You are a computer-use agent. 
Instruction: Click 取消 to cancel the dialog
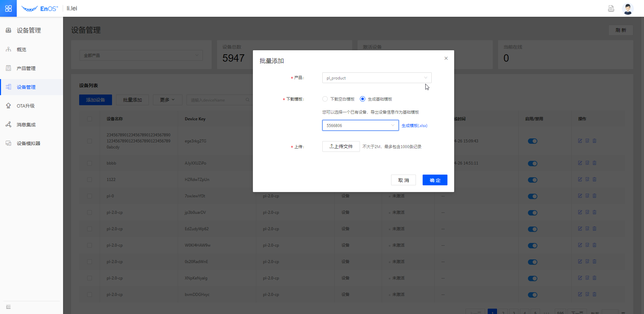(x=404, y=180)
